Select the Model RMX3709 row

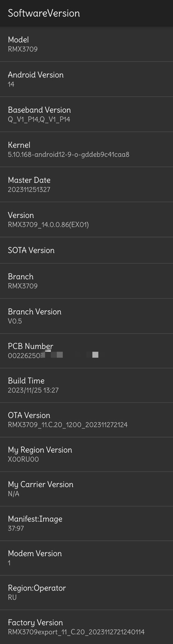86,44
